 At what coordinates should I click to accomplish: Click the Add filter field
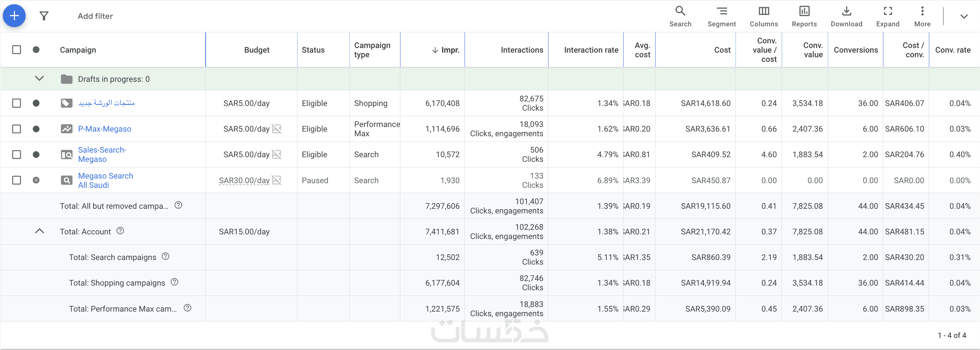pyautogui.click(x=95, y=16)
